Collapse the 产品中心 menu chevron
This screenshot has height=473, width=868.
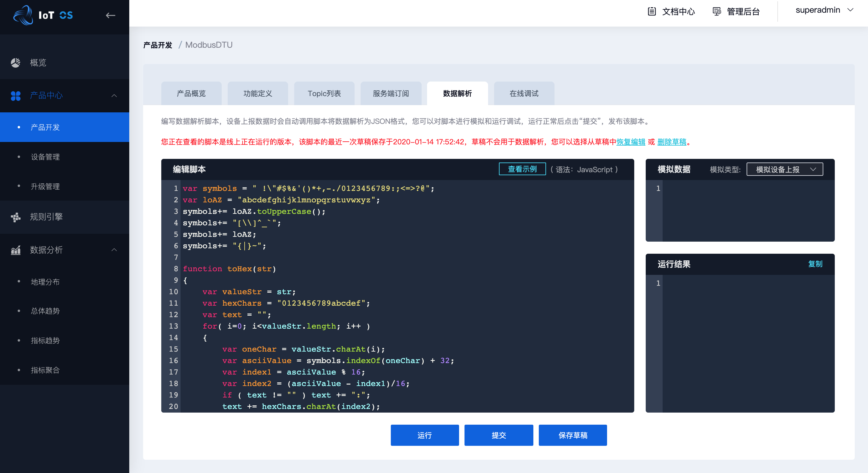coord(114,96)
